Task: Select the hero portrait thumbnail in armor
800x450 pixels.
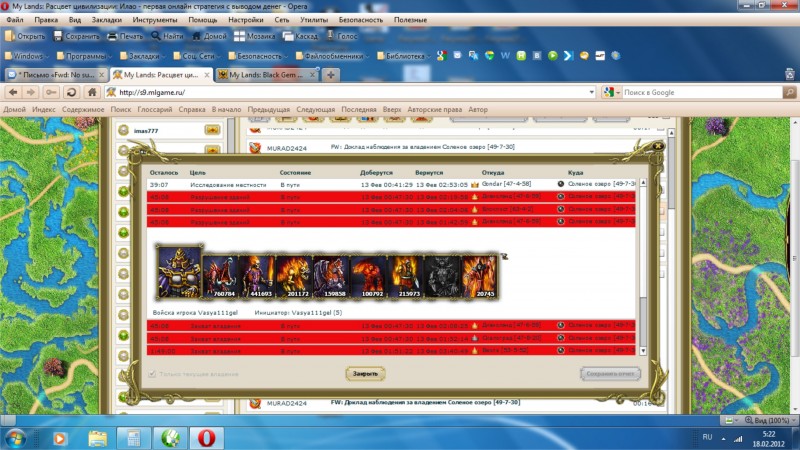Action: point(179,272)
